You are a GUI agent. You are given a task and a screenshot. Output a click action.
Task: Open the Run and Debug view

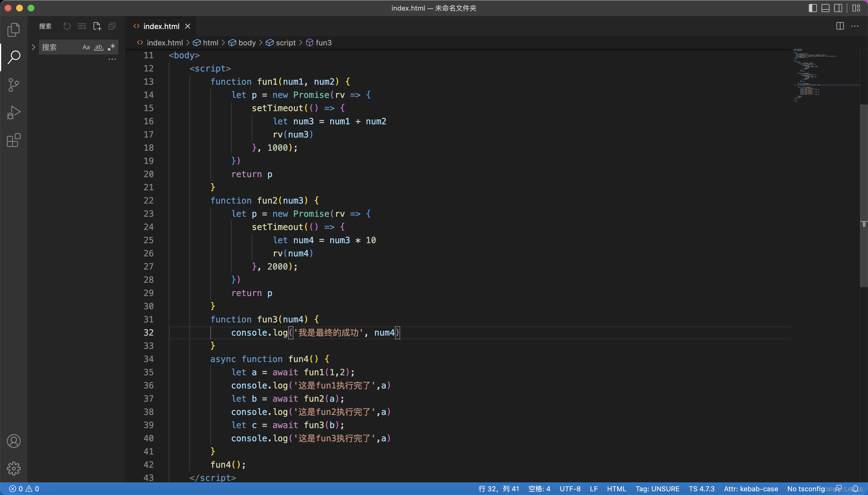13,113
